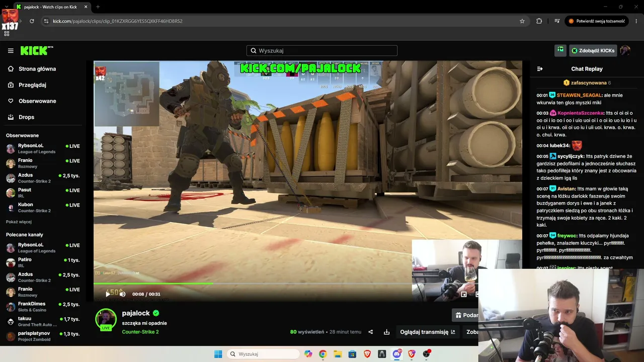644x362 pixels.
Task: Share the clip
Action: point(371,332)
